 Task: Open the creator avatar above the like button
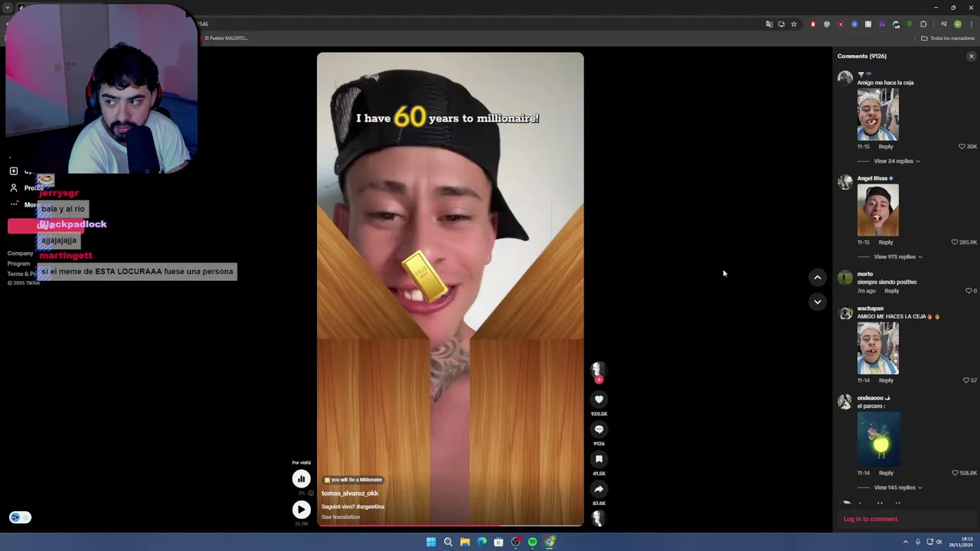click(x=599, y=370)
